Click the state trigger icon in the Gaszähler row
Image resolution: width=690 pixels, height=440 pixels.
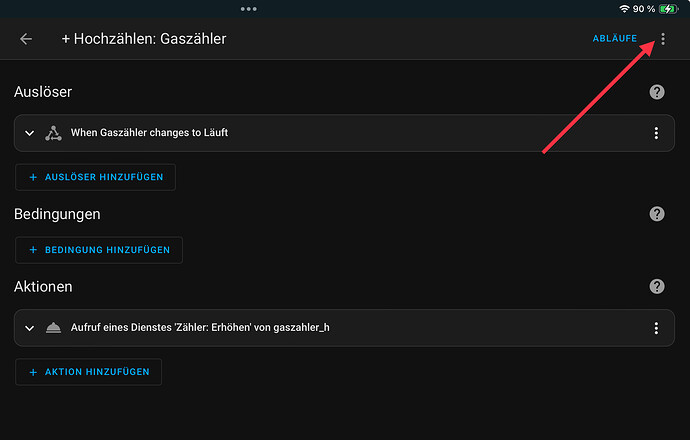click(53, 133)
